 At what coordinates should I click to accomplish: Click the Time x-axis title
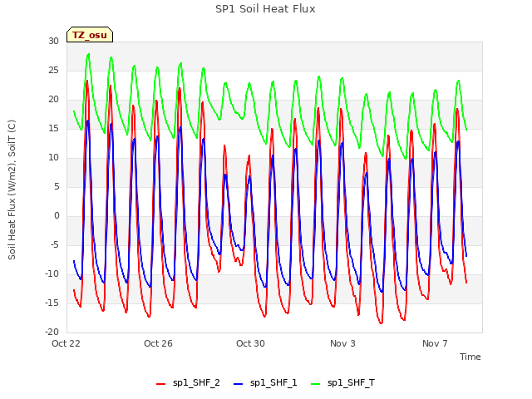tap(470, 357)
